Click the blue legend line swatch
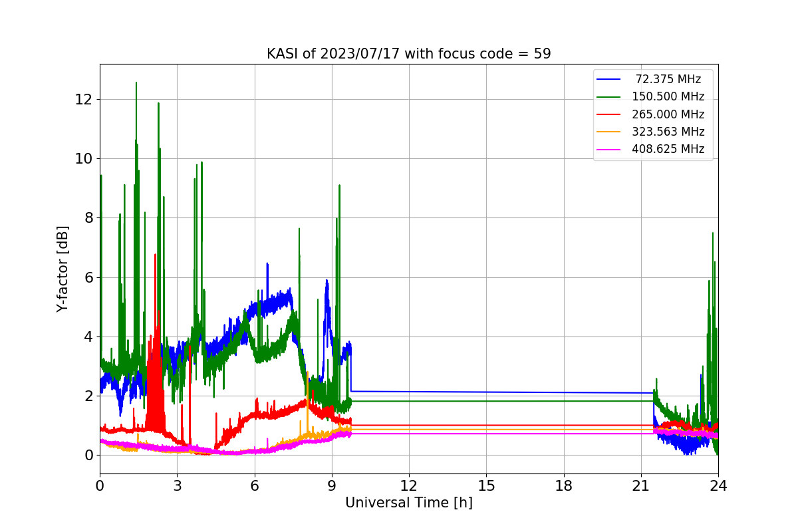This screenshot has width=798, height=532. coord(608,80)
